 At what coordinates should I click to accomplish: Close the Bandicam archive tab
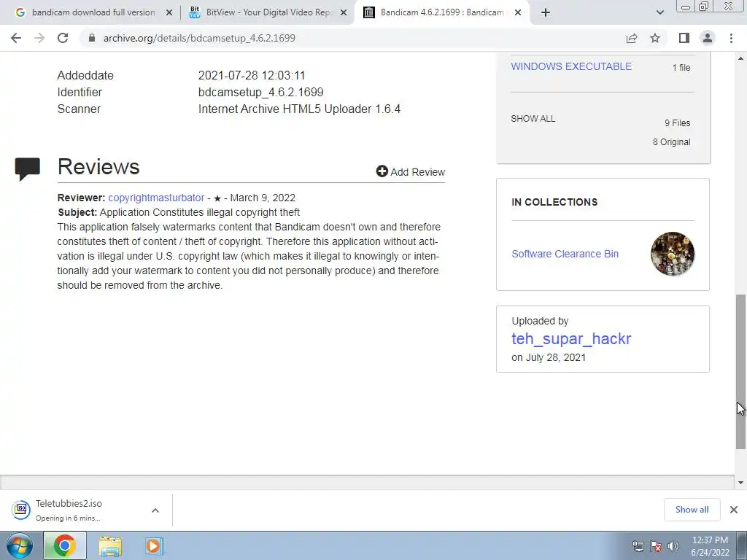[x=519, y=12]
